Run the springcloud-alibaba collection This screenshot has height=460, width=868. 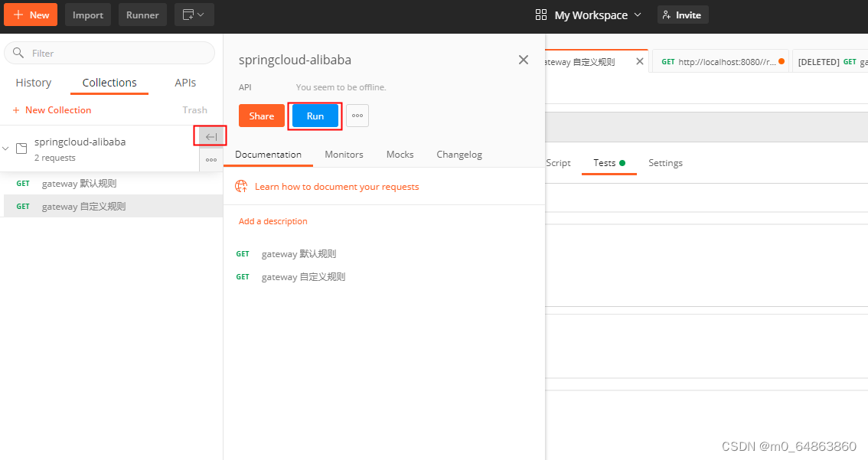pos(315,116)
